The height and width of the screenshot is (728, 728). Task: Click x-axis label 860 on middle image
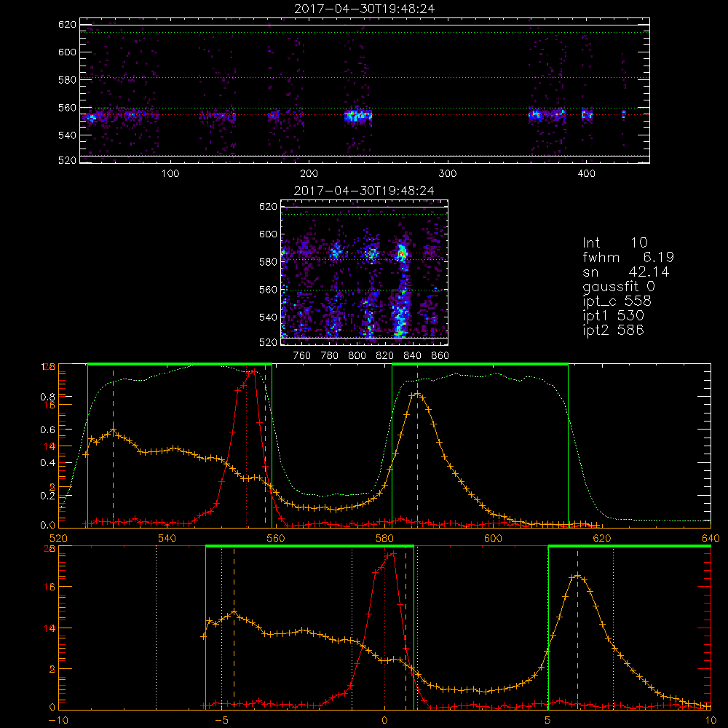click(440, 356)
